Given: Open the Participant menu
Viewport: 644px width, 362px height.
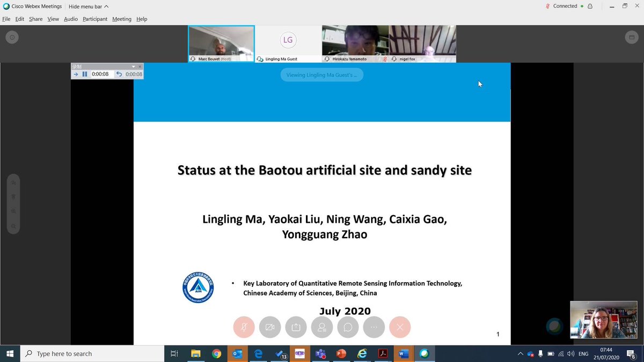Looking at the screenshot, I should [94, 19].
